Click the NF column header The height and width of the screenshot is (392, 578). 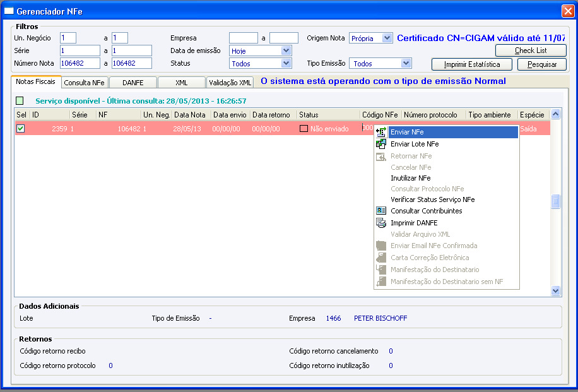[x=119, y=115]
